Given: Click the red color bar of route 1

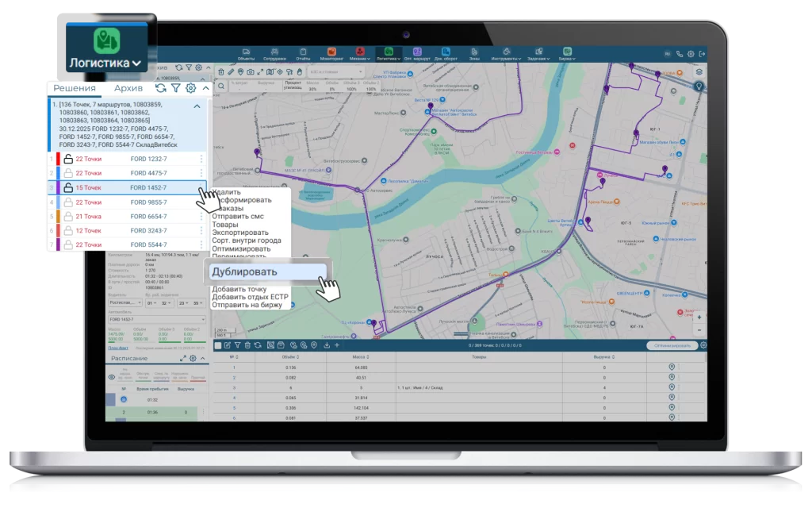Looking at the screenshot, I should (59, 159).
